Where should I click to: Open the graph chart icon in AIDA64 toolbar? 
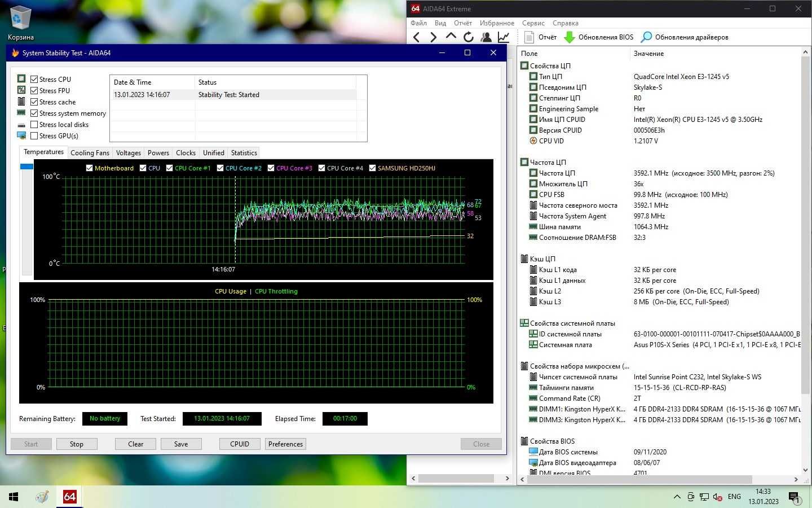(x=504, y=37)
